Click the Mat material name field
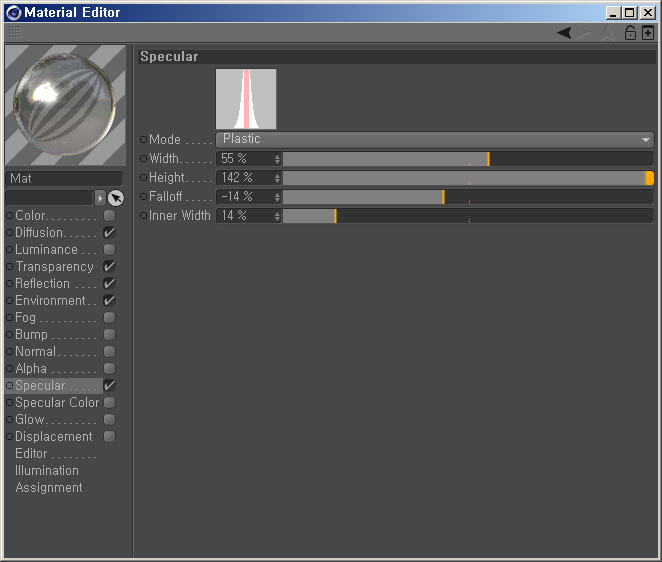Viewport: 662px width, 562px height. (x=66, y=179)
